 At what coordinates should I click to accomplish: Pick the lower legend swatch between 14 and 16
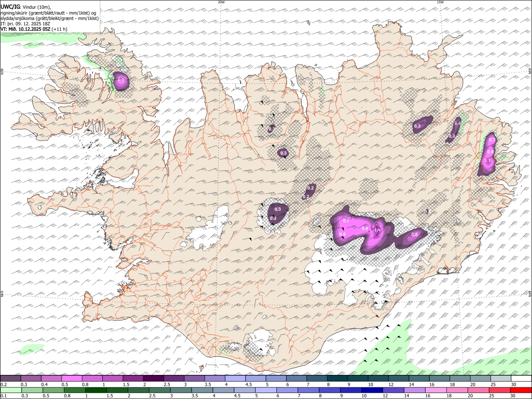point(414,390)
